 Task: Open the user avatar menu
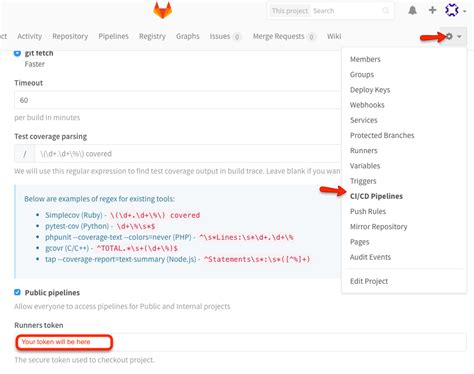(x=455, y=10)
